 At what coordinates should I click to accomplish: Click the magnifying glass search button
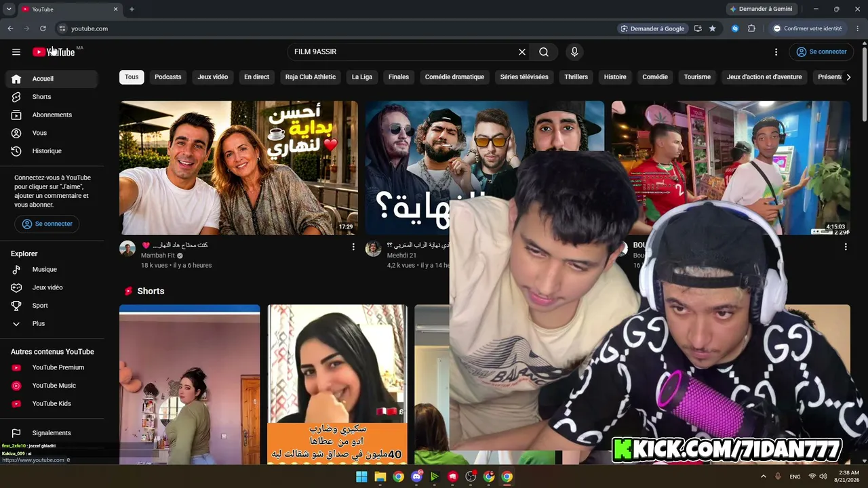(x=544, y=52)
